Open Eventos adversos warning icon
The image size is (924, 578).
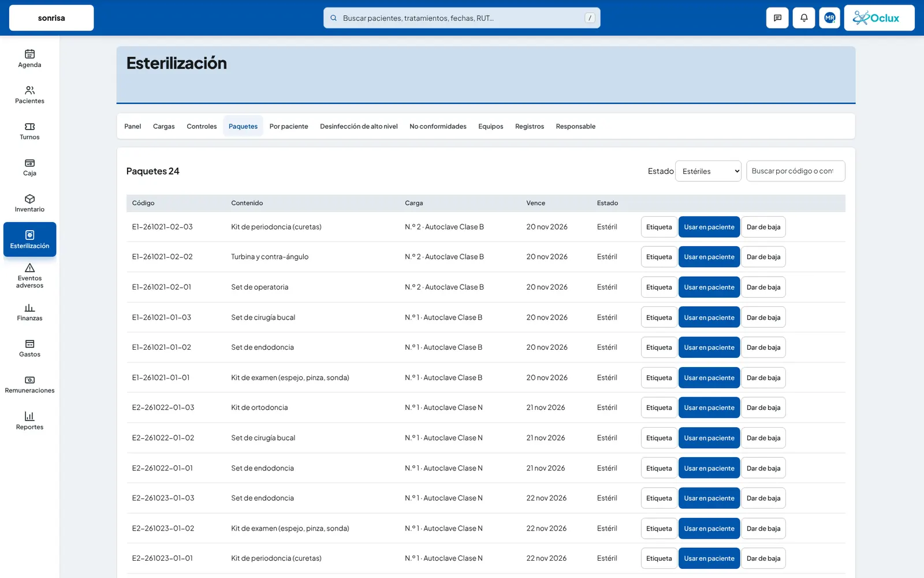pos(29,268)
